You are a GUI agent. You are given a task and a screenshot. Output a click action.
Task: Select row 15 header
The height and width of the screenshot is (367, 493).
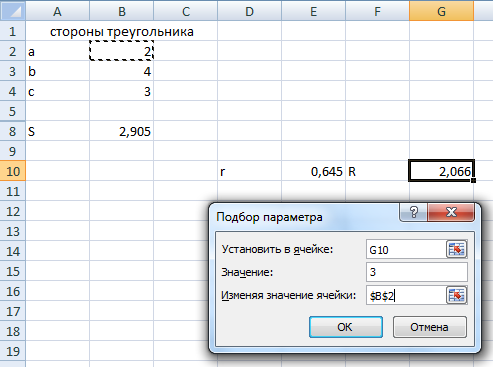[x=13, y=271]
